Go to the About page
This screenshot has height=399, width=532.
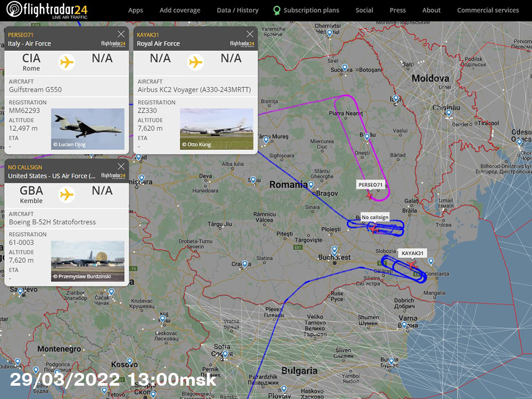tap(431, 10)
